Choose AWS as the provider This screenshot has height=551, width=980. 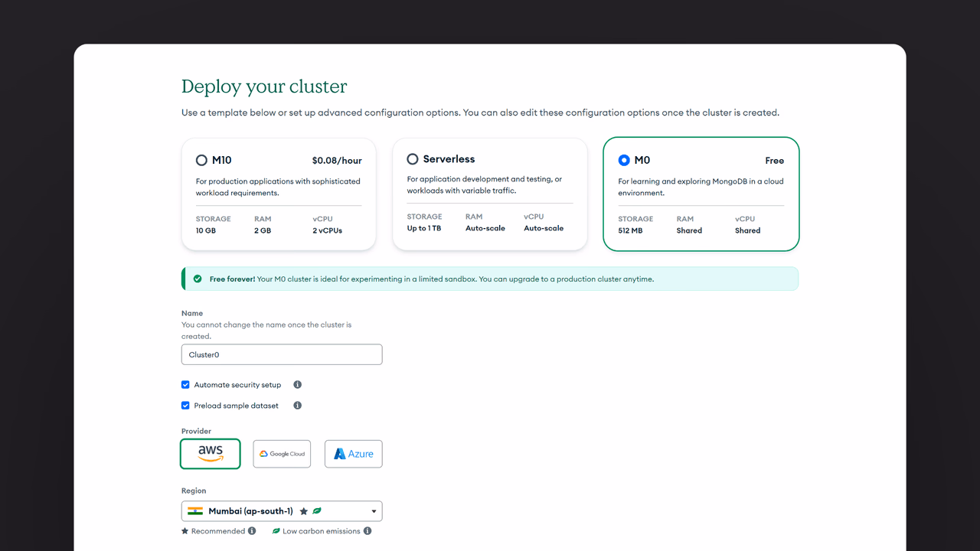211,454
